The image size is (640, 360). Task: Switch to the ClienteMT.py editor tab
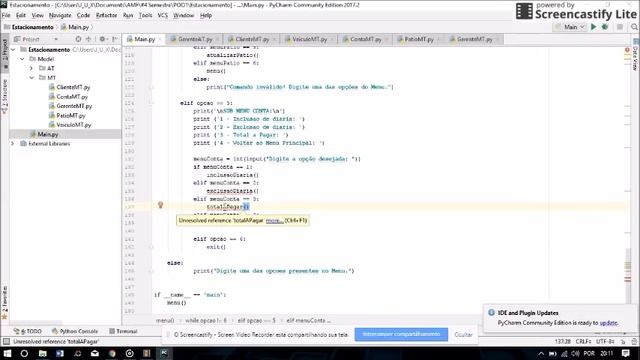click(251, 40)
